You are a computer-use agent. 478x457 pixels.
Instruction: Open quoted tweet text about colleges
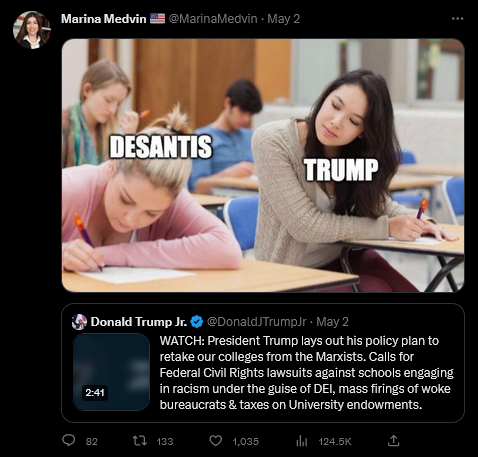tap(306, 372)
